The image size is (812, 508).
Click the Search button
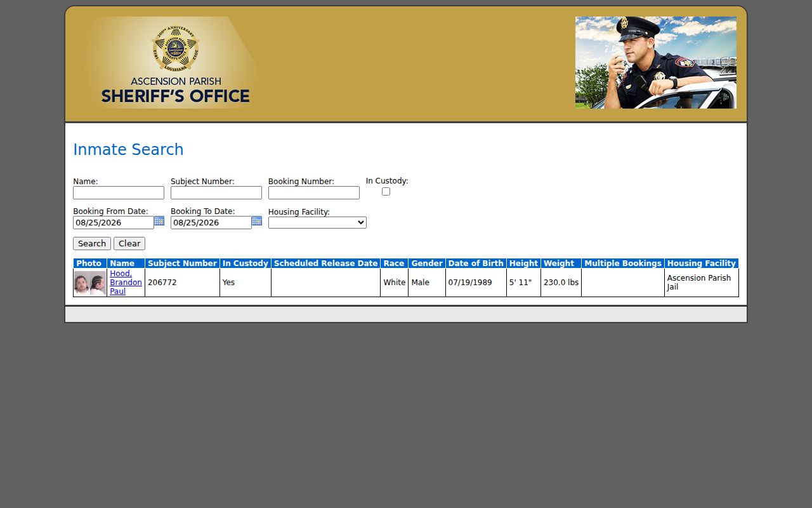click(92, 244)
